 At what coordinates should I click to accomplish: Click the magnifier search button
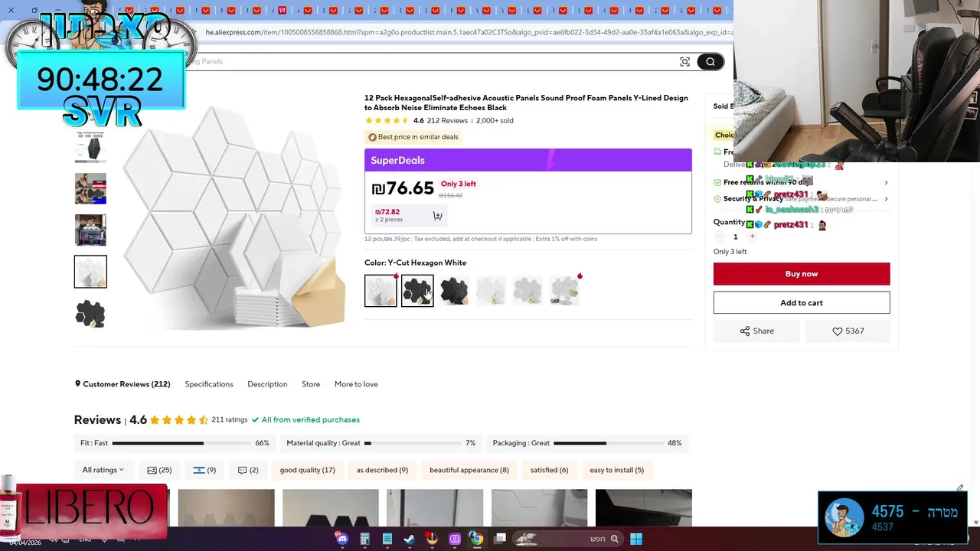click(710, 62)
